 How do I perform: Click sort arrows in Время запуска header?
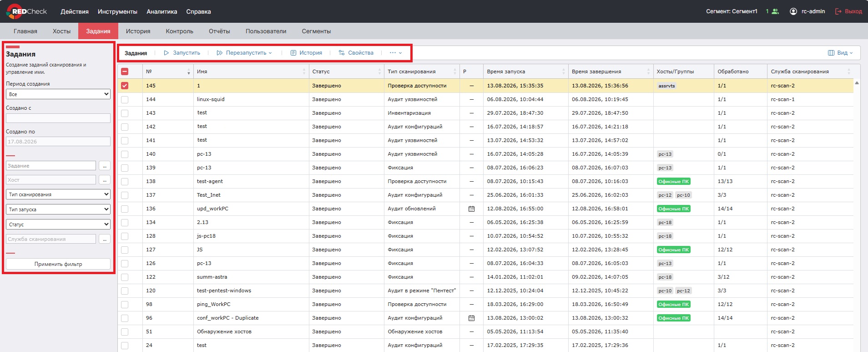(x=564, y=71)
